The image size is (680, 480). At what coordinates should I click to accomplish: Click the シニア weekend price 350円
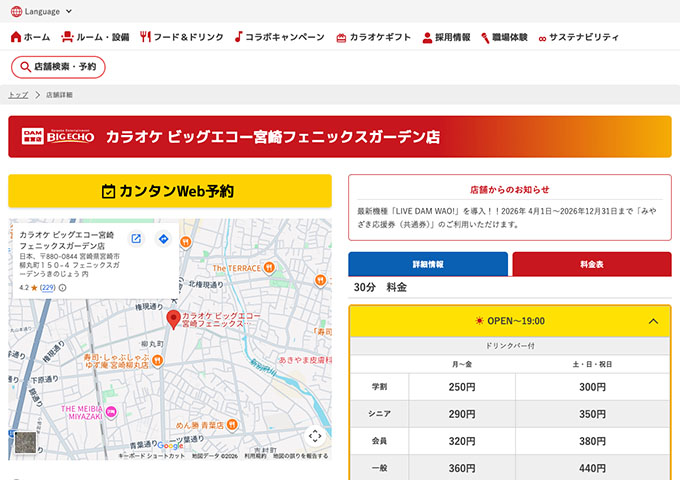click(x=592, y=414)
